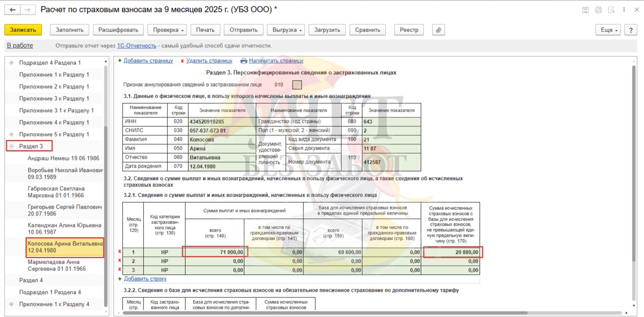Toggle the annulment indicator box 010
The image size is (644, 317).
[x=297, y=84]
